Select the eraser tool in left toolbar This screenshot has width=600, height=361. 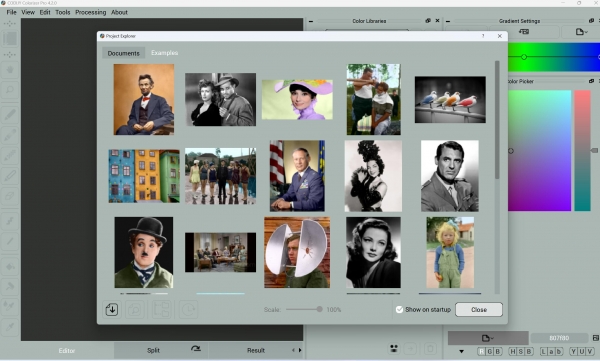tap(10, 197)
